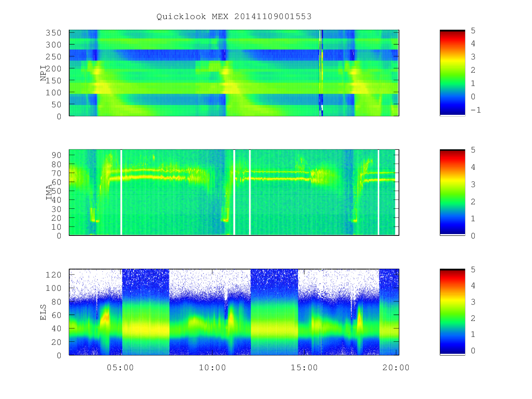Click the NPI spectrogram panel
Image resolution: width=532 pixels, height=399 pixels.
coord(234,73)
